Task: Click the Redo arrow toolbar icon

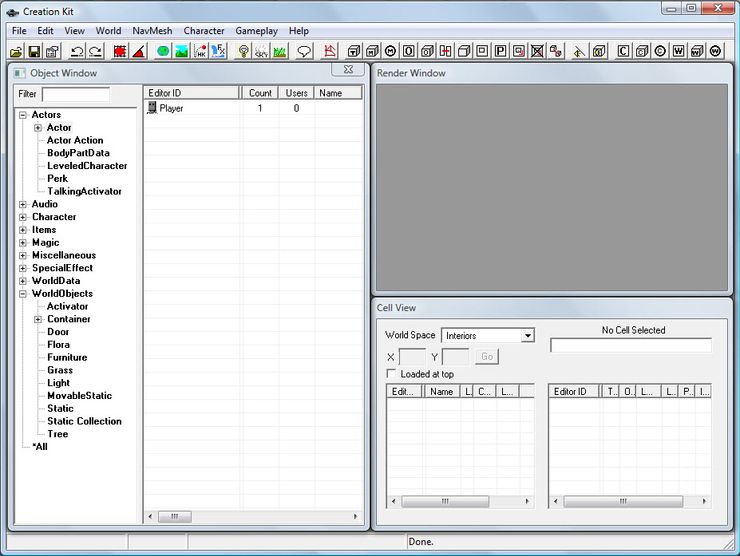Action: pyautogui.click(x=95, y=51)
